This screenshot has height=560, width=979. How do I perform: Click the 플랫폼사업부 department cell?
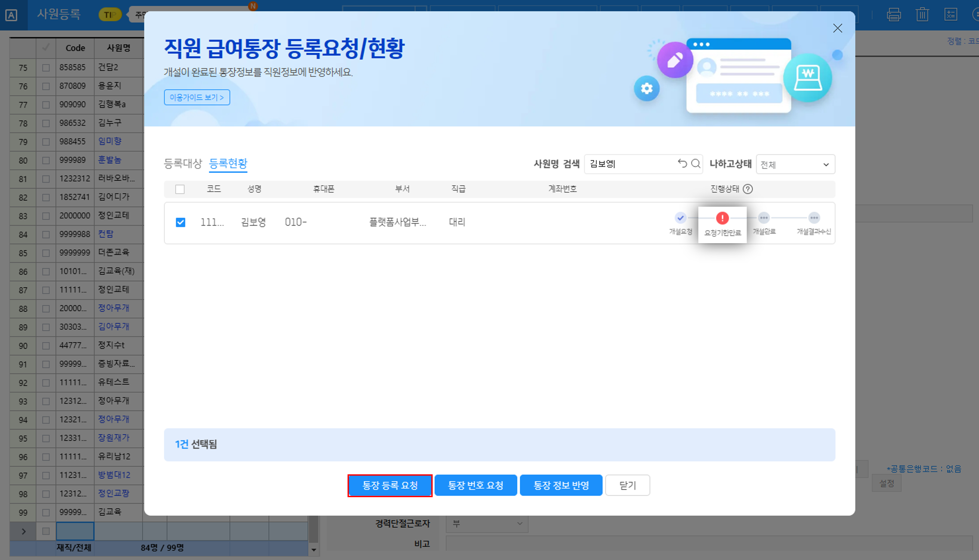[x=398, y=222]
